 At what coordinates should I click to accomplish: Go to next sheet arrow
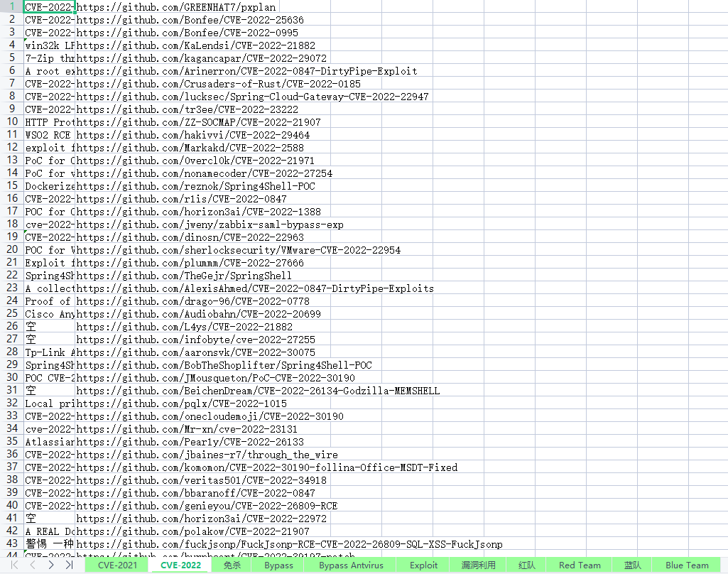click(51, 565)
